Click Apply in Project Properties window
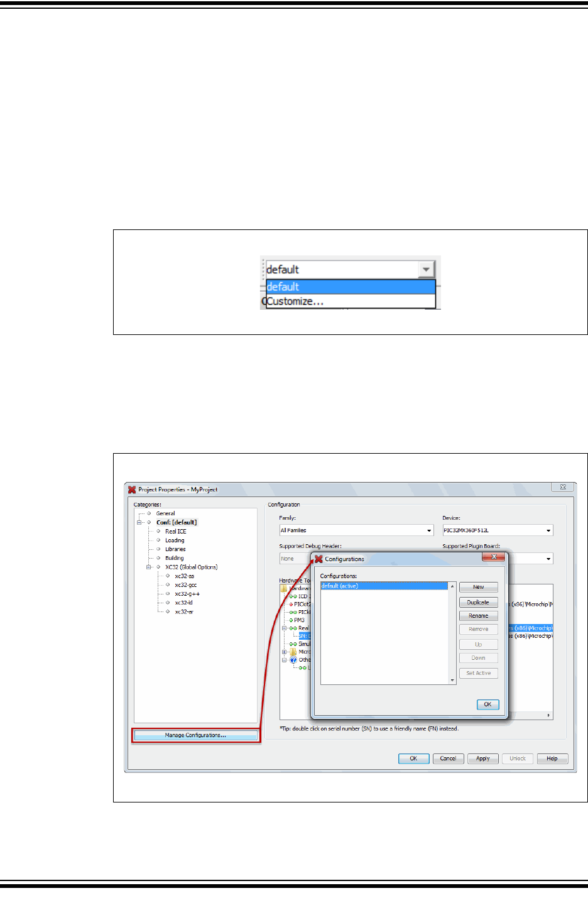The height and width of the screenshot is (898, 588). (x=482, y=758)
